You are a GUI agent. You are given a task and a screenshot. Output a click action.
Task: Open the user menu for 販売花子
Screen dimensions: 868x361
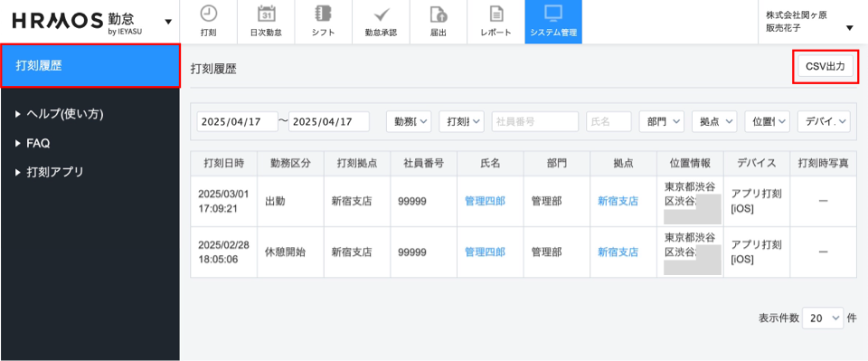click(850, 28)
